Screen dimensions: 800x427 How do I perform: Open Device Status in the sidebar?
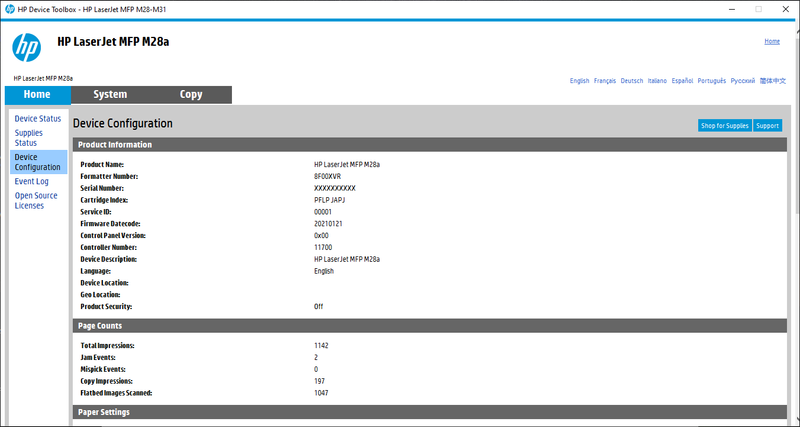click(x=38, y=118)
